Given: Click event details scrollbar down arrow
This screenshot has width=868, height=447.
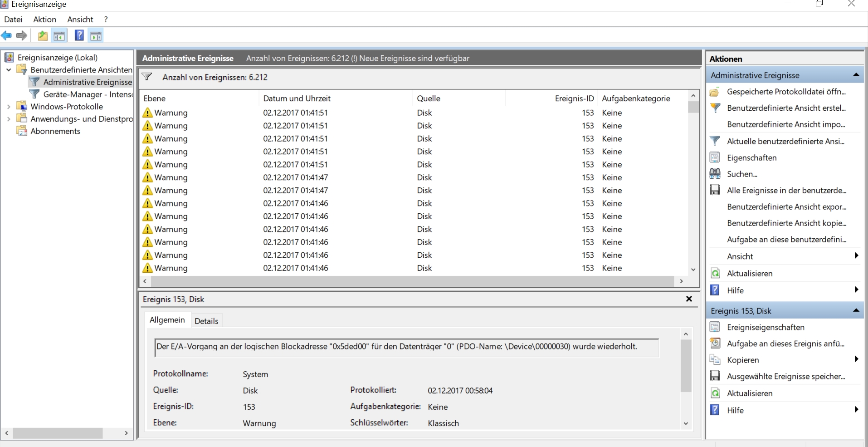Looking at the screenshot, I should [x=686, y=423].
